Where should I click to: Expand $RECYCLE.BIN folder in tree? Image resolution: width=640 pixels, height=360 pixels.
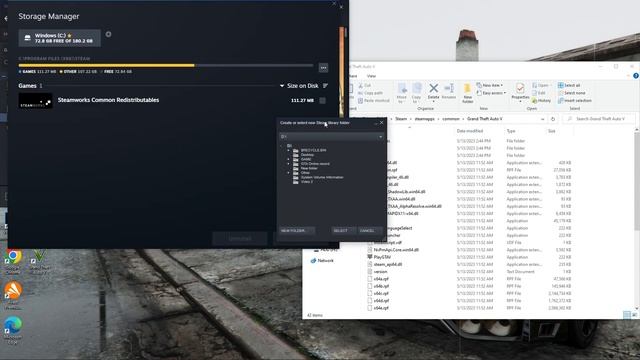tap(288, 150)
